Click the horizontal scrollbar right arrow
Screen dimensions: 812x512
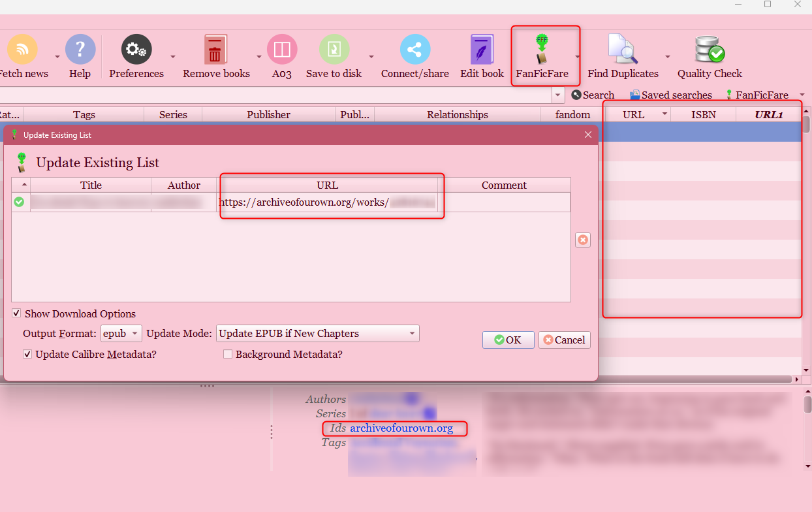796,379
